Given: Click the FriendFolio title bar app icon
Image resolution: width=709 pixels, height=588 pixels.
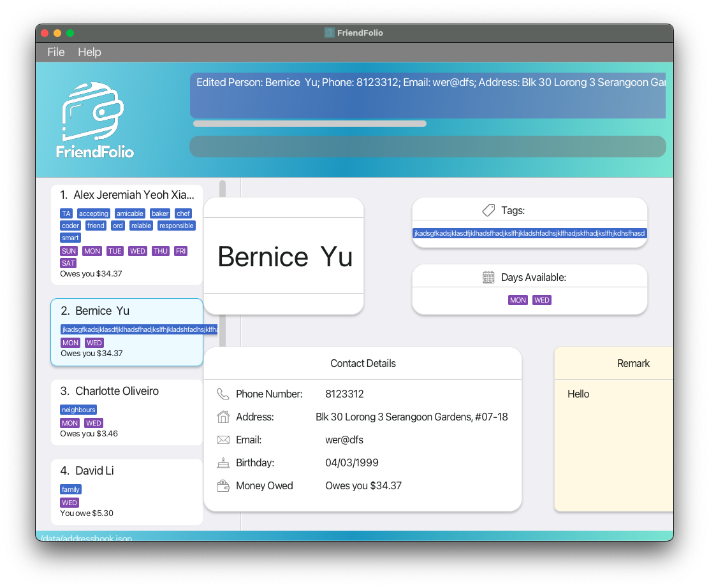Looking at the screenshot, I should (x=330, y=32).
